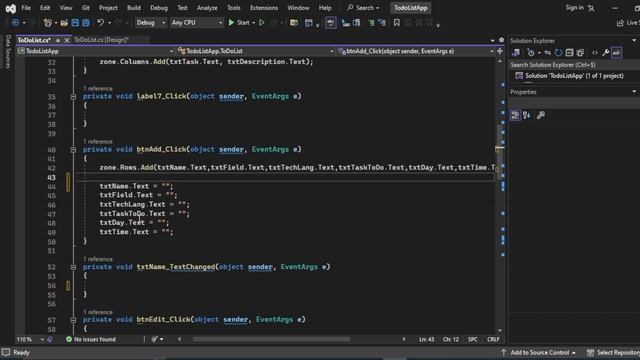Viewport: 640px width, 360px height.
Task: Open the 110% zoom level dropdown
Action: click(x=30, y=340)
